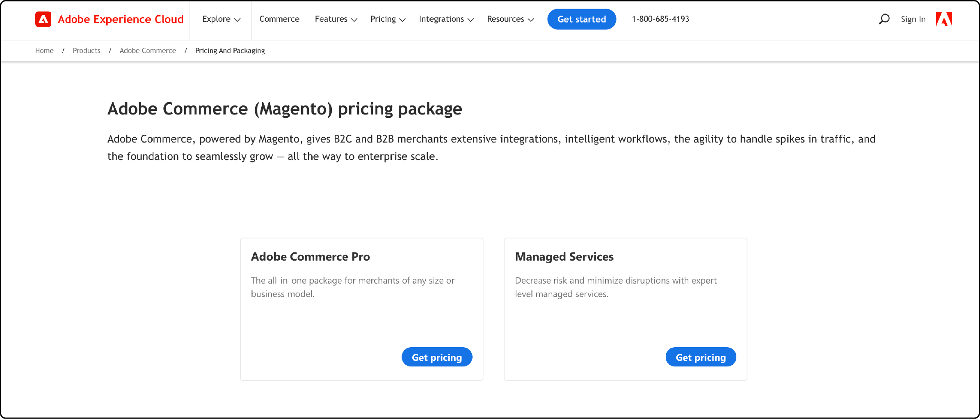The height and width of the screenshot is (419, 980).
Task: Click the Get started button
Action: 582,19
